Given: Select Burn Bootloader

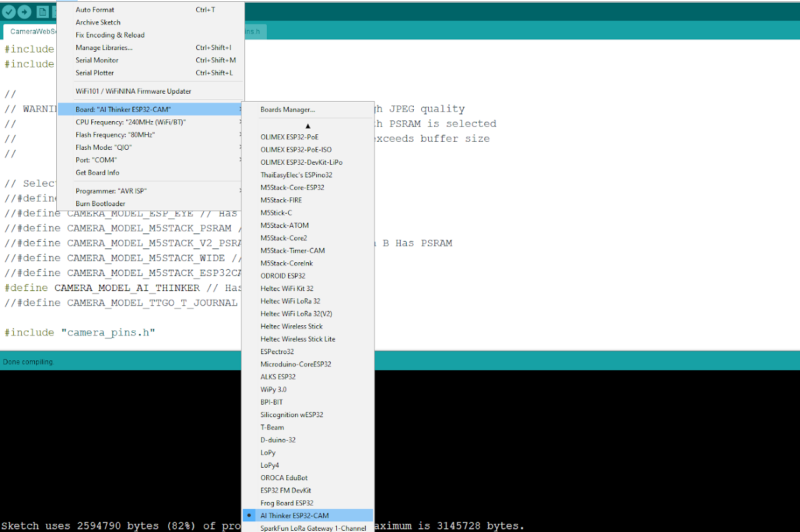Looking at the screenshot, I should pos(150,204).
